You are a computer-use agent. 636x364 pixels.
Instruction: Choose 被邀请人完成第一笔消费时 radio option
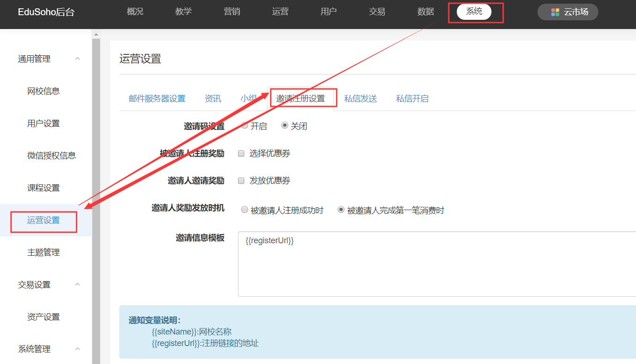[x=341, y=210]
